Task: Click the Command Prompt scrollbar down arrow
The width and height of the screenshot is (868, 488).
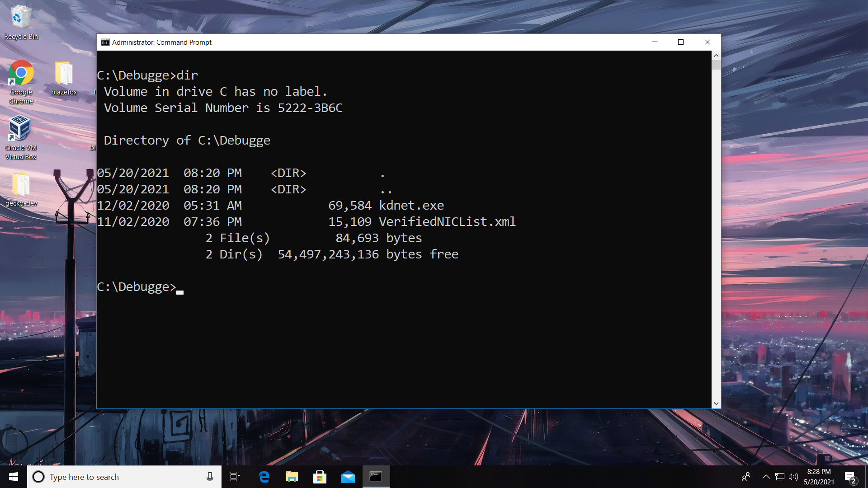Action: [716, 404]
